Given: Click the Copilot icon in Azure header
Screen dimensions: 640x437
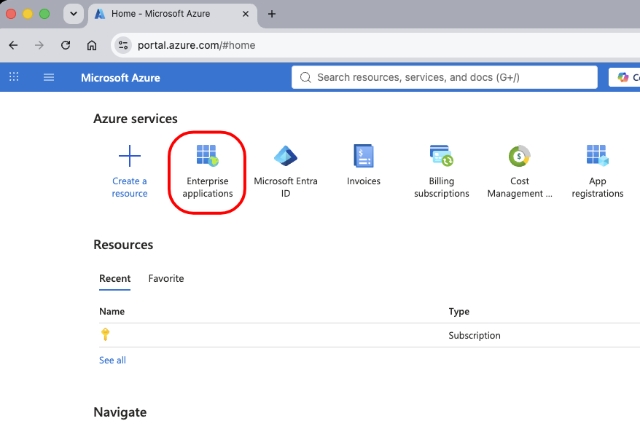Looking at the screenshot, I should click(x=623, y=77).
